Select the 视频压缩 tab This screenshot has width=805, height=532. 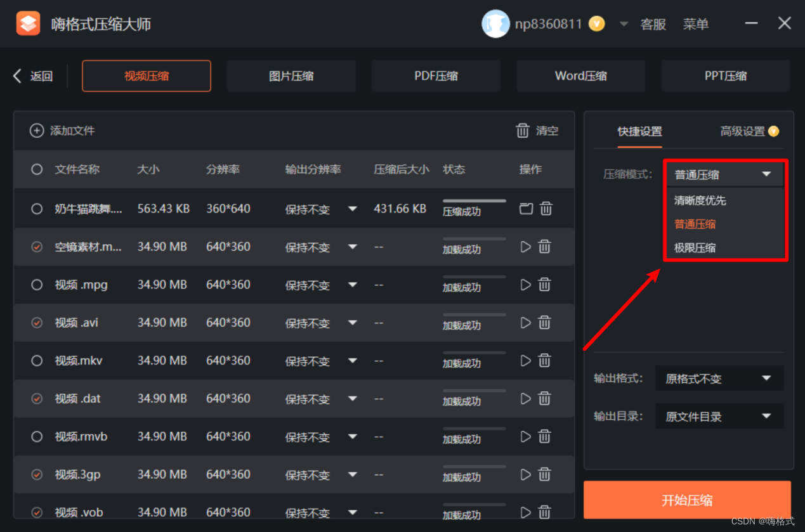click(147, 76)
